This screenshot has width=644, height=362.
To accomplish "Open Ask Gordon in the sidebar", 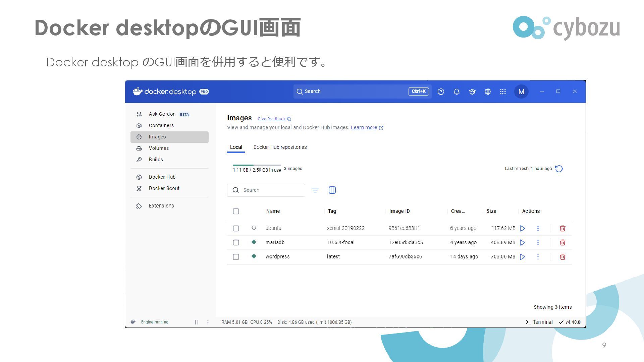I will [169, 114].
